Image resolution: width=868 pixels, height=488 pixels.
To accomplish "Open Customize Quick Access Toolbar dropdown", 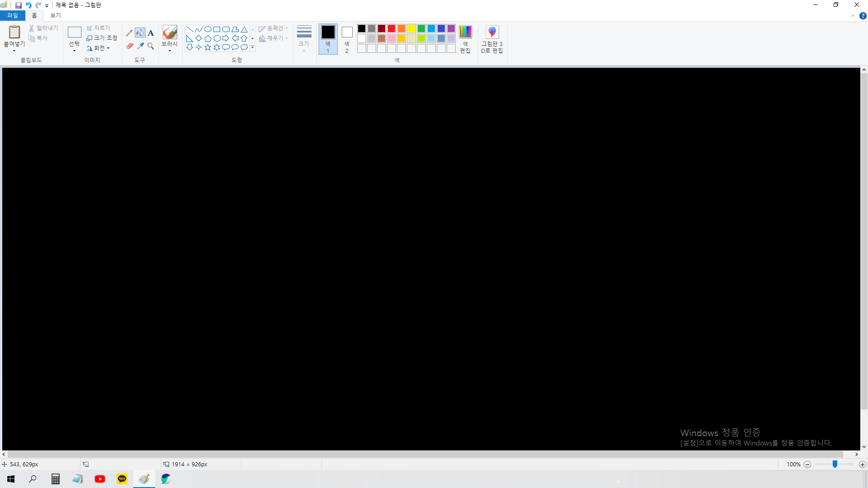I will pos(47,6).
